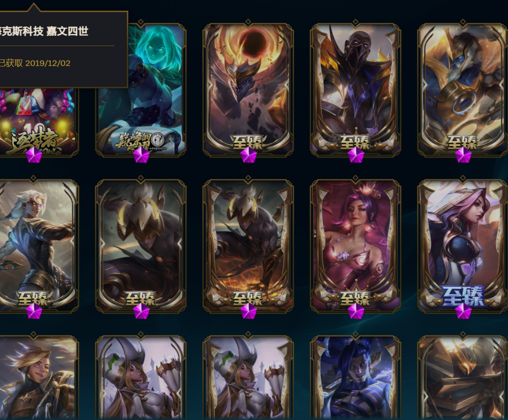Select the gem beneath the black hole dragon card
Viewport: 508px width, 420px height.
click(x=248, y=154)
